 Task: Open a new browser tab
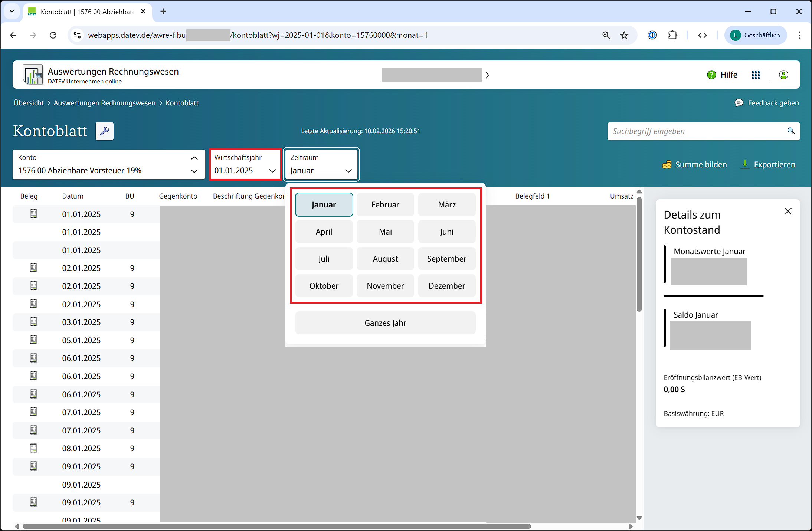[163, 11]
